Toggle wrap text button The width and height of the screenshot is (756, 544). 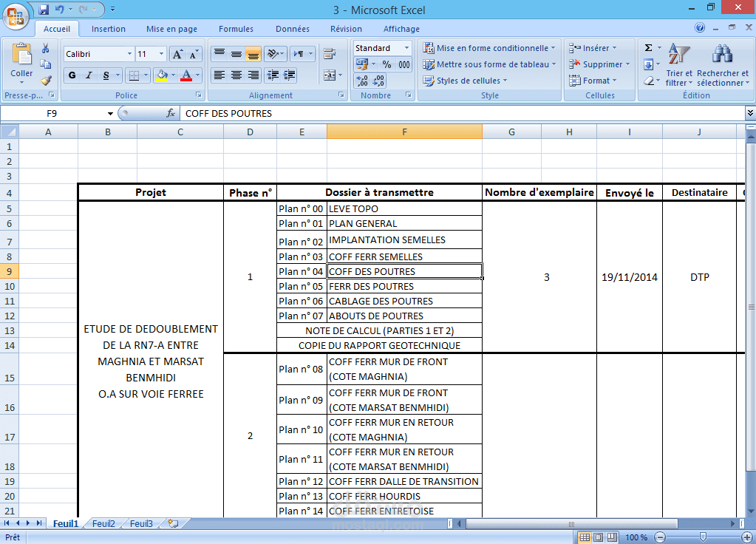[330, 53]
